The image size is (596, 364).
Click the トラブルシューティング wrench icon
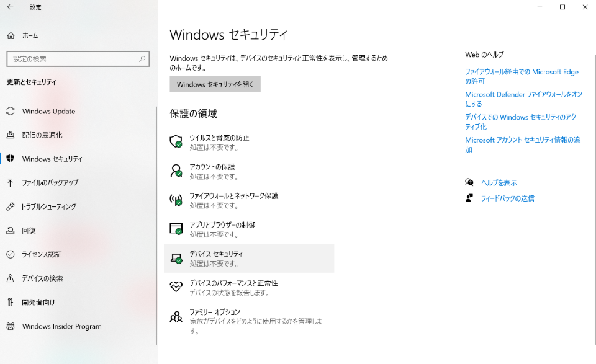click(x=11, y=206)
